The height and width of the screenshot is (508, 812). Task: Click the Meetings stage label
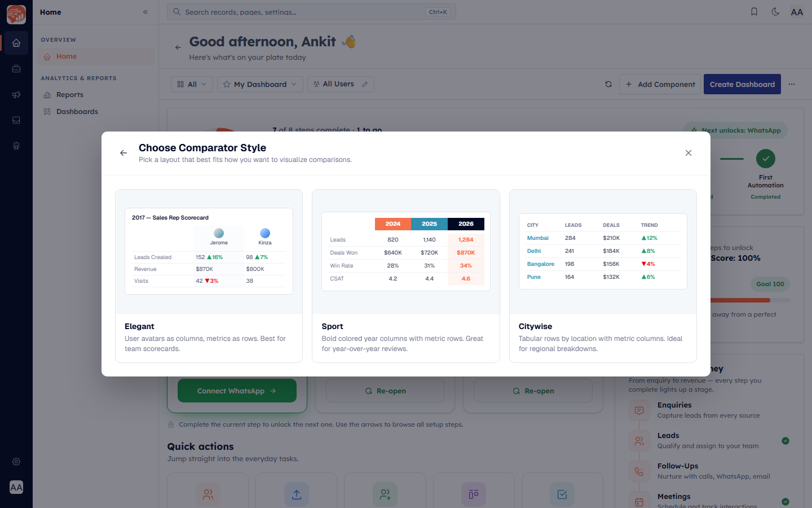point(674,497)
